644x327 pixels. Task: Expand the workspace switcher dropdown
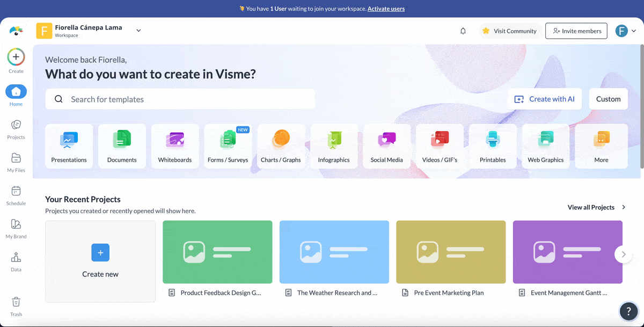point(138,31)
